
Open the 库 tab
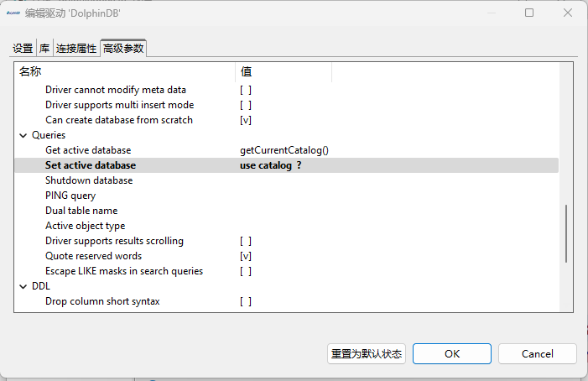44,49
